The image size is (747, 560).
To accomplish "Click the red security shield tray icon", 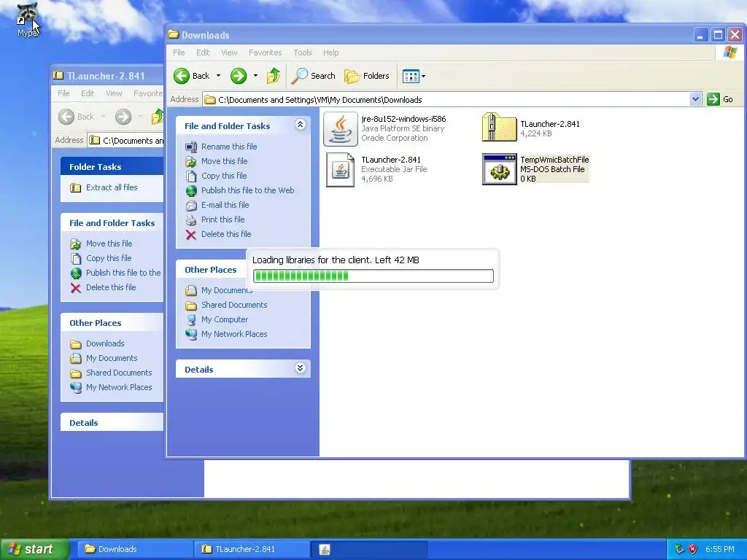I will 693,549.
